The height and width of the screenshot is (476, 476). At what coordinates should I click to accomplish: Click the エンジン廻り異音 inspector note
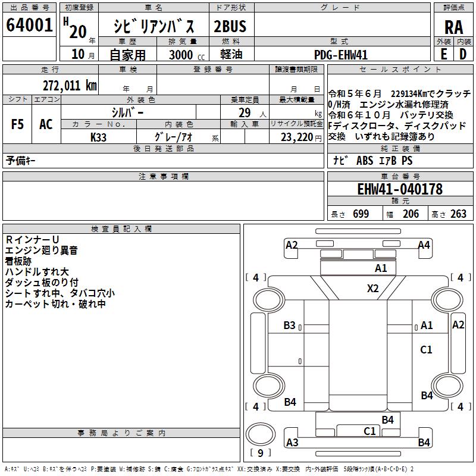pos(42,250)
